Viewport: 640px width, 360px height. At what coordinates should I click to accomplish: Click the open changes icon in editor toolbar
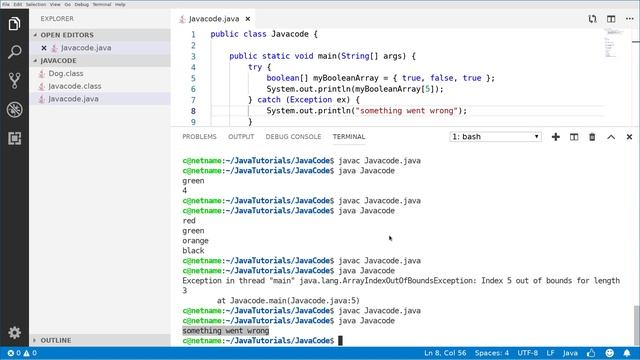coord(592,19)
